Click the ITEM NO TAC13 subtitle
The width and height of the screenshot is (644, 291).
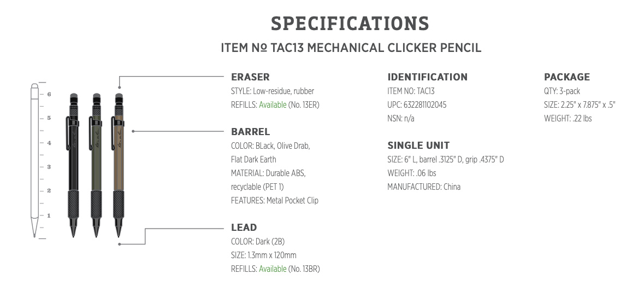click(x=351, y=48)
